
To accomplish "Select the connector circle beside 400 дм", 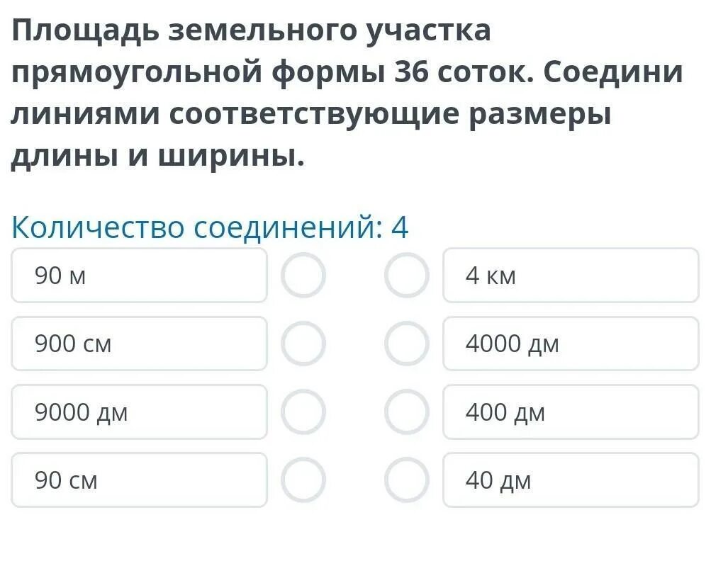I will pos(407,412).
